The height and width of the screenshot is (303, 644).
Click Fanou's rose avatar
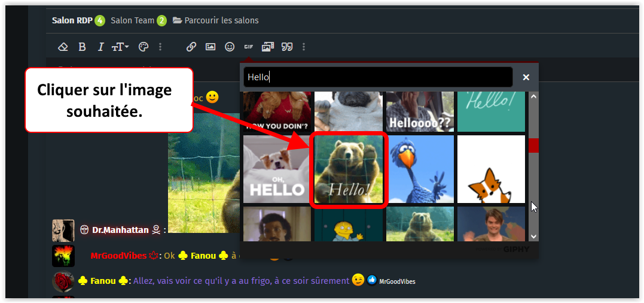click(63, 281)
